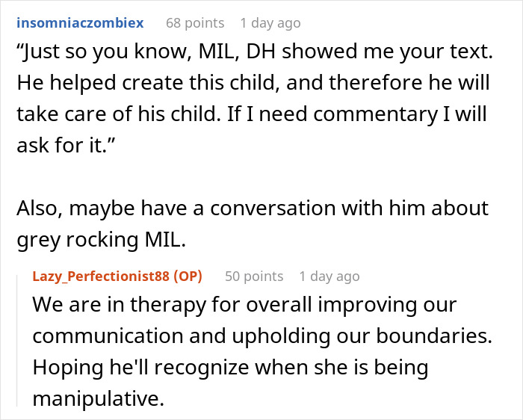
Task: Click the 68 points score
Action: (x=194, y=22)
